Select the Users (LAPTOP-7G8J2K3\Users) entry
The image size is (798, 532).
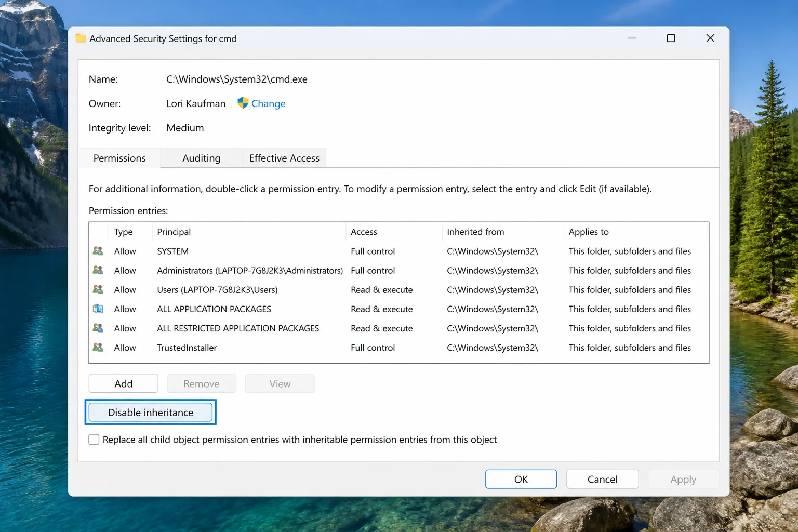click(x=217, y=289)
